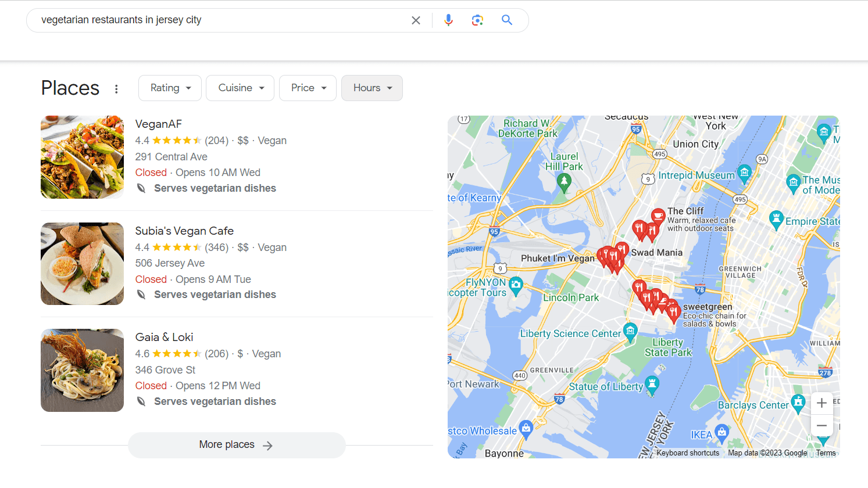Open the Gaia & Loki listing title
868x488 pixels.
(x=165, y=337)
